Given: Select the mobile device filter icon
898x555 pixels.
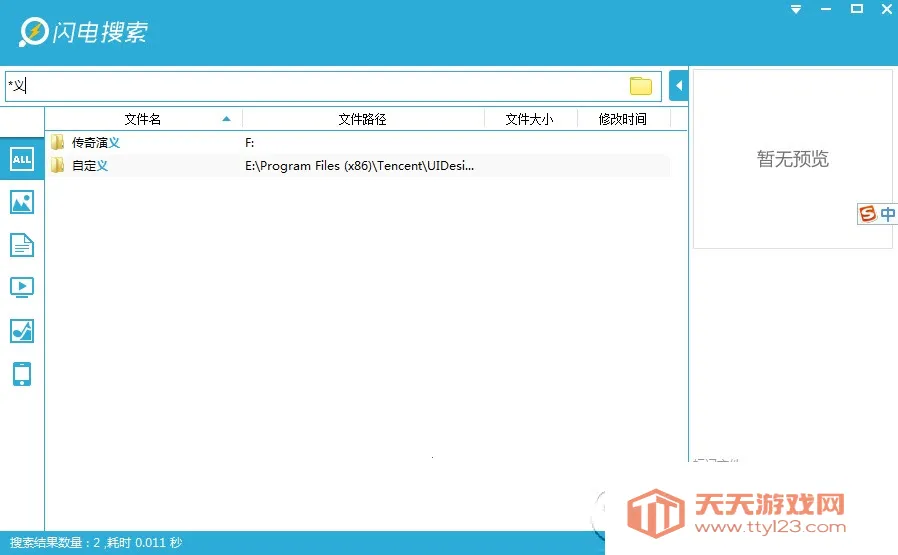Looking at the screenshot, I should tap(22, 374).
